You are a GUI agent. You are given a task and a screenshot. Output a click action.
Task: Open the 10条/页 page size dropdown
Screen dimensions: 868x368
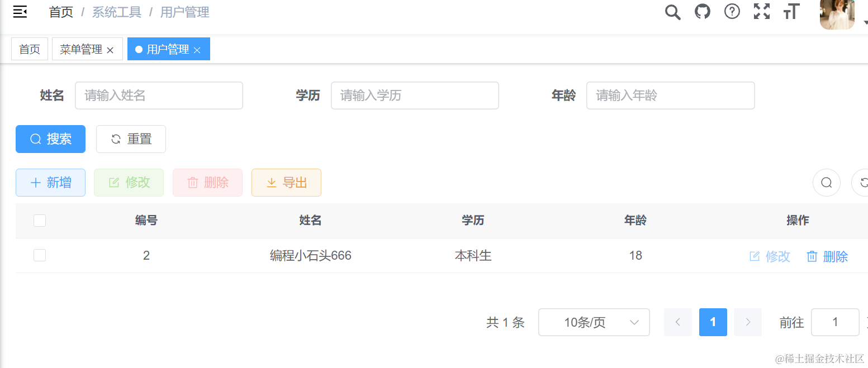coord(594,322)
